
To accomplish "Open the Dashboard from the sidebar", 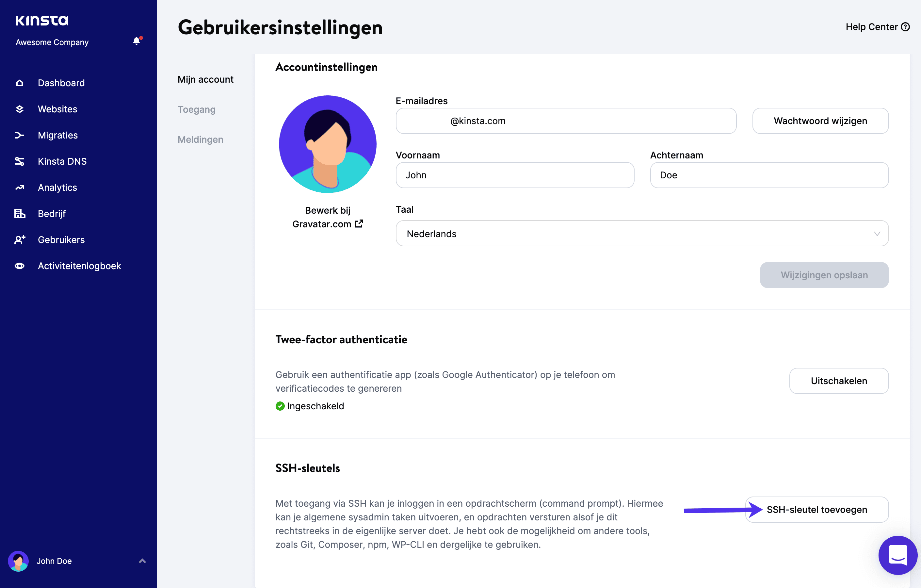I will coord(61,83).
